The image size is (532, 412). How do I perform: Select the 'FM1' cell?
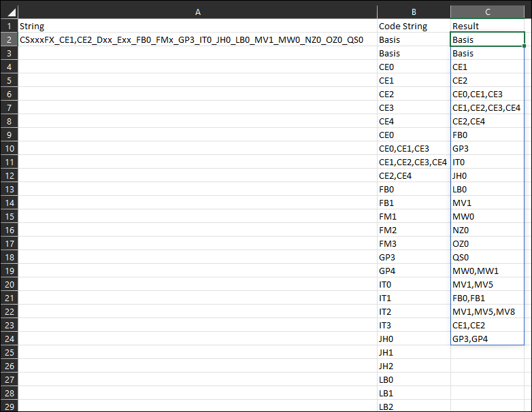tap(414, 216)
